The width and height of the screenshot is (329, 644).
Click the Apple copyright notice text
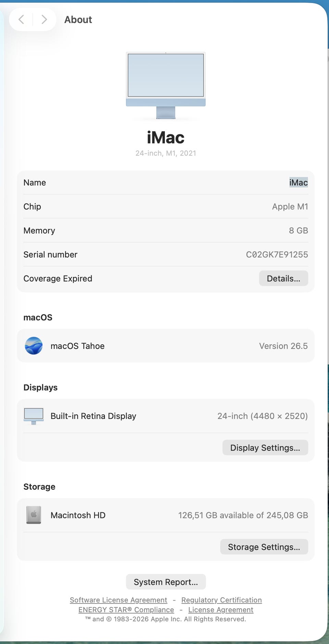point(166,619)
